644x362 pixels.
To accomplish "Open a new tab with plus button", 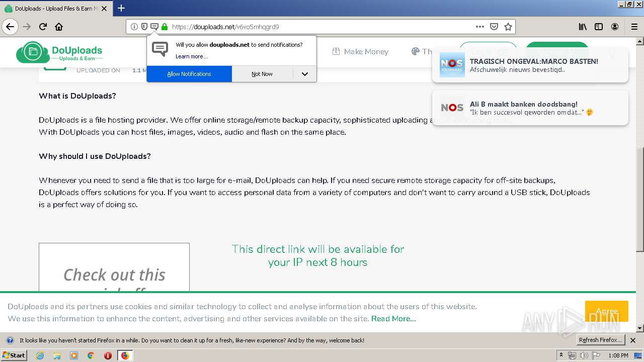I will [x=121, y=8].
